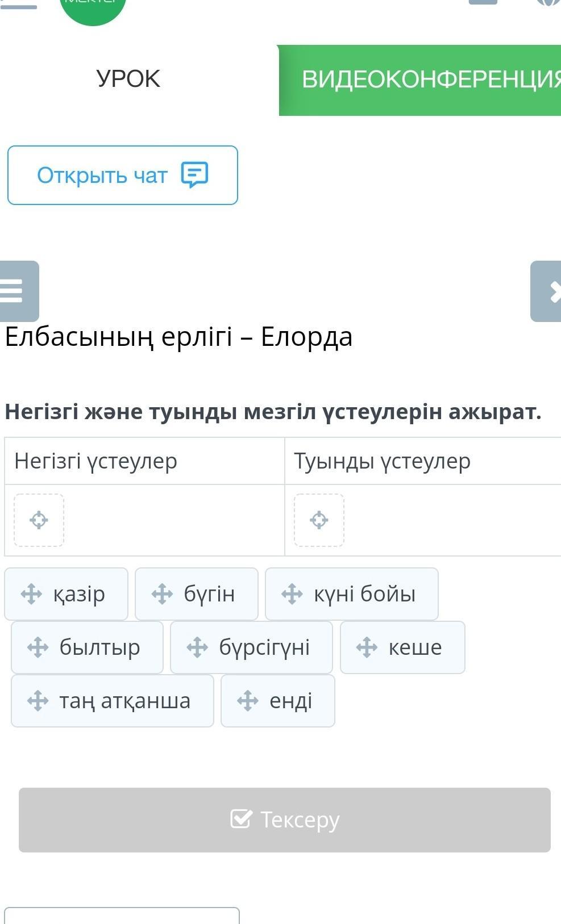561x924 pixels.
Task: Click the move icon on күні бойы chip
Action: click(x=292, y=594)
